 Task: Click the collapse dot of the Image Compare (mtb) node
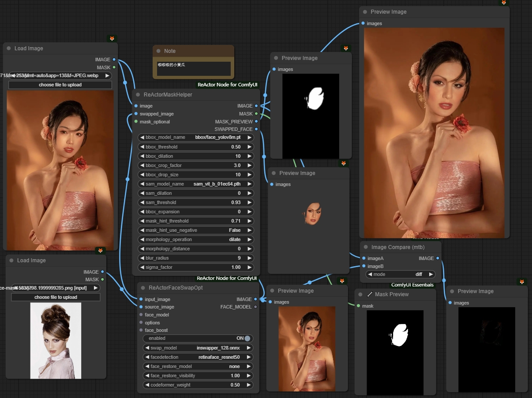click(365, 248)
